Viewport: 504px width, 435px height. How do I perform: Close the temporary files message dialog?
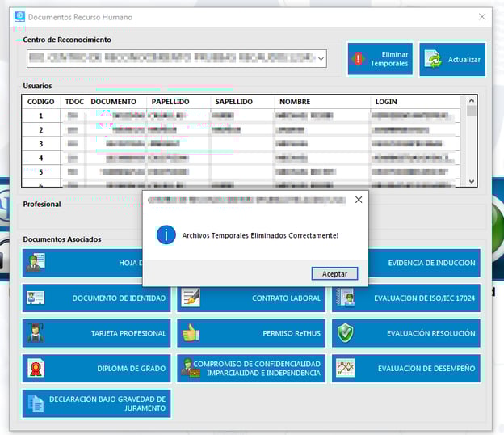tap(359, 199)
